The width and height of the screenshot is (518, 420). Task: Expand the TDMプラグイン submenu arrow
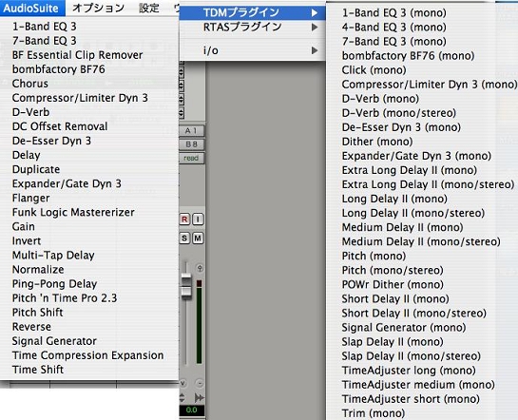coord(315,13)
